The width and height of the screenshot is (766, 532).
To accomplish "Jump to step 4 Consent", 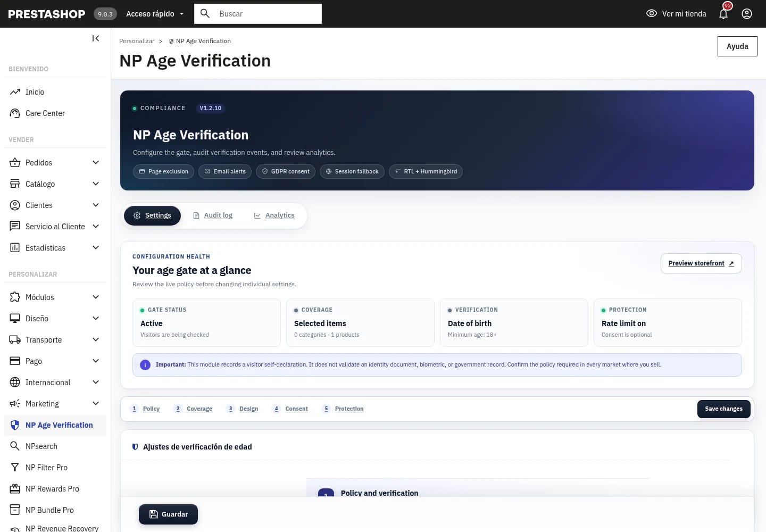I will click(x=290, y=409).
